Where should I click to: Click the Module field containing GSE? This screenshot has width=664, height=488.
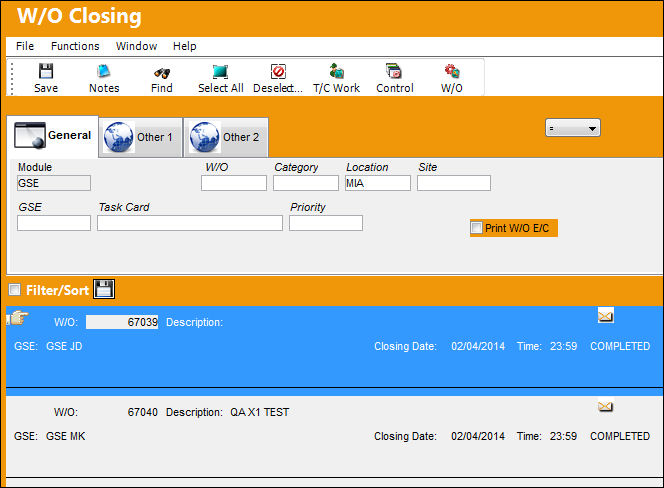(54, 183)
